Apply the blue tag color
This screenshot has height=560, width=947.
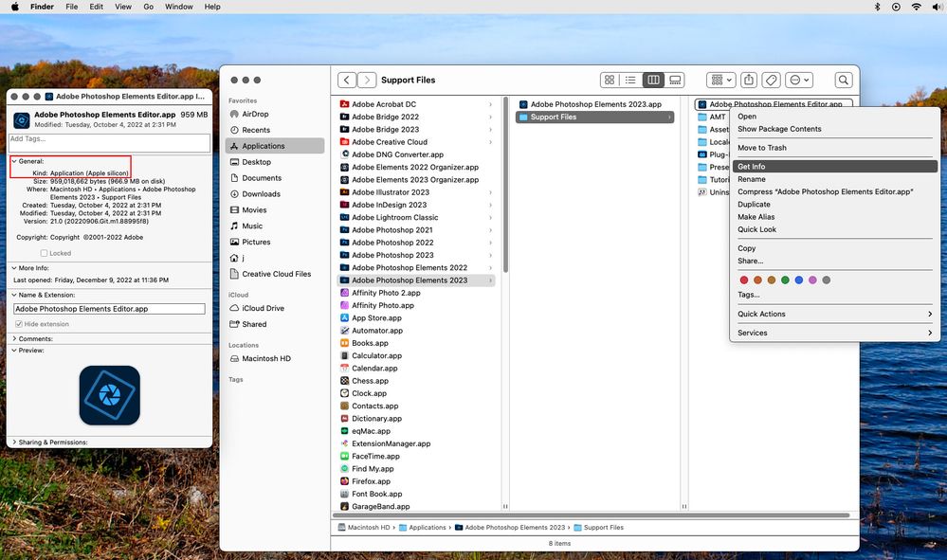tap(799, 280)
